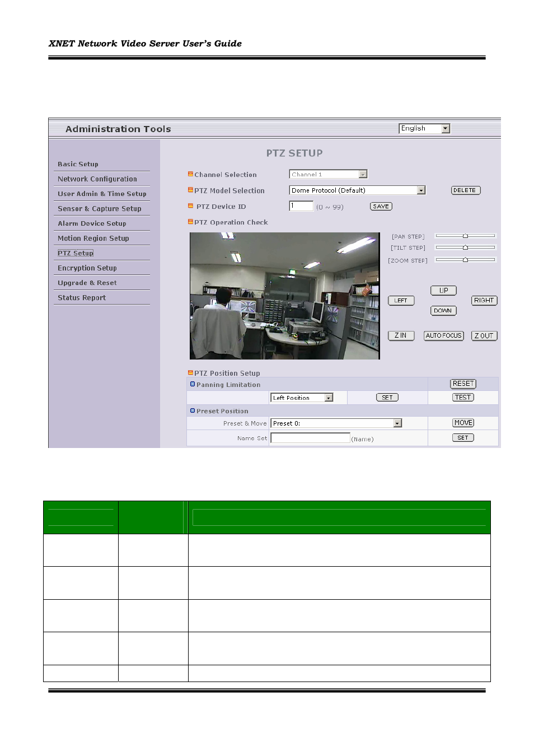Click the DOWN tilt button
This screenshot has width=534, height=756.
coord(443,311)
